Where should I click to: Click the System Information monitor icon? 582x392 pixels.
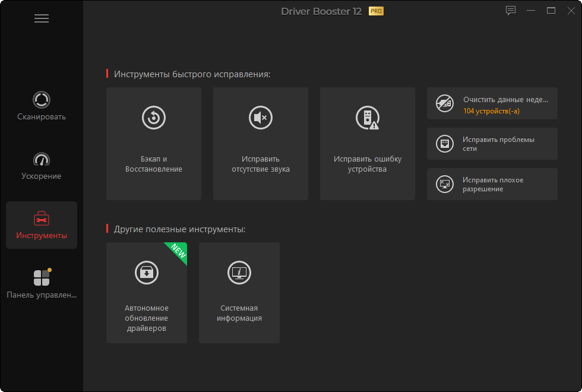[x=239, y=272]
